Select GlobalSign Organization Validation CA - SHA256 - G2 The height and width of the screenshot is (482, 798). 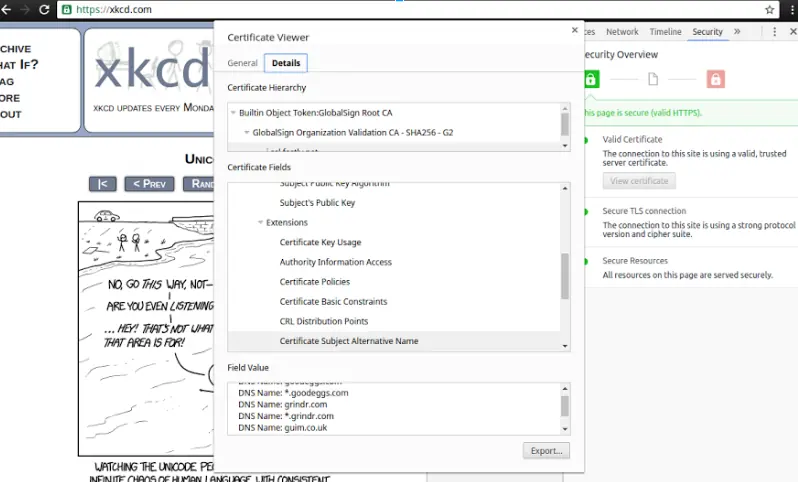tap(353, 132)
